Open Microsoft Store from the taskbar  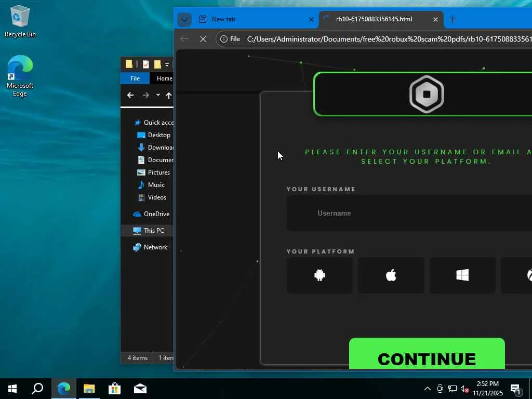coord(115,389)
